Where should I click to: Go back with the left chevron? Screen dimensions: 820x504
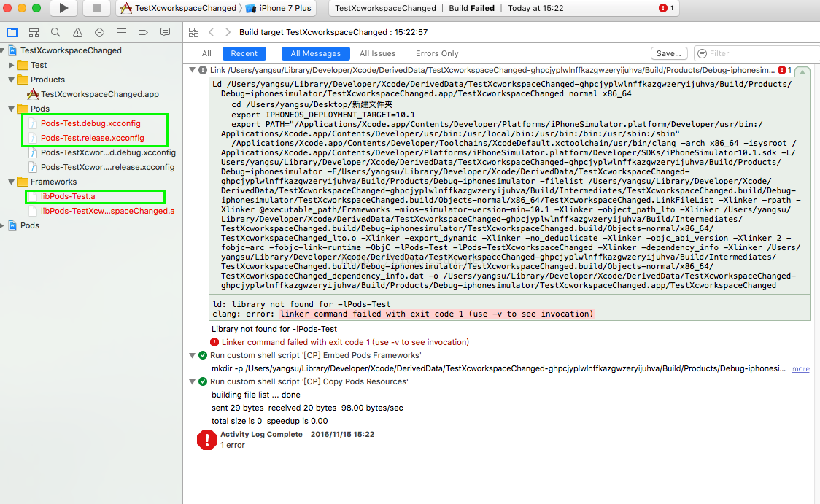[212, 32]
